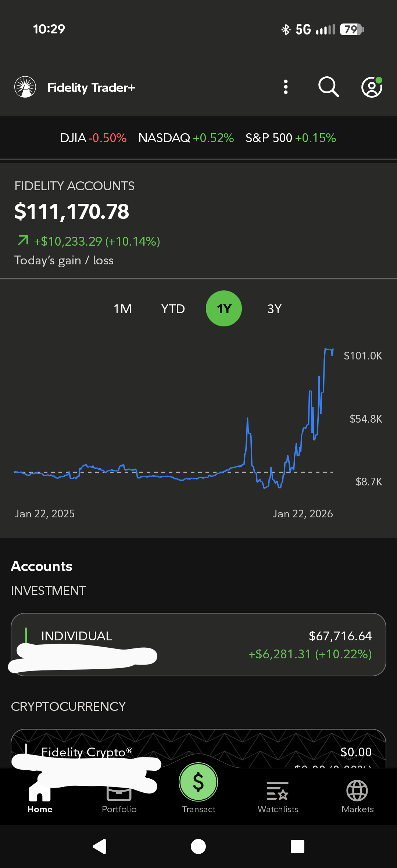Tap the DJIA index quote
The image size is (397, 868).
pyautogui.click(x=93, y=138)
